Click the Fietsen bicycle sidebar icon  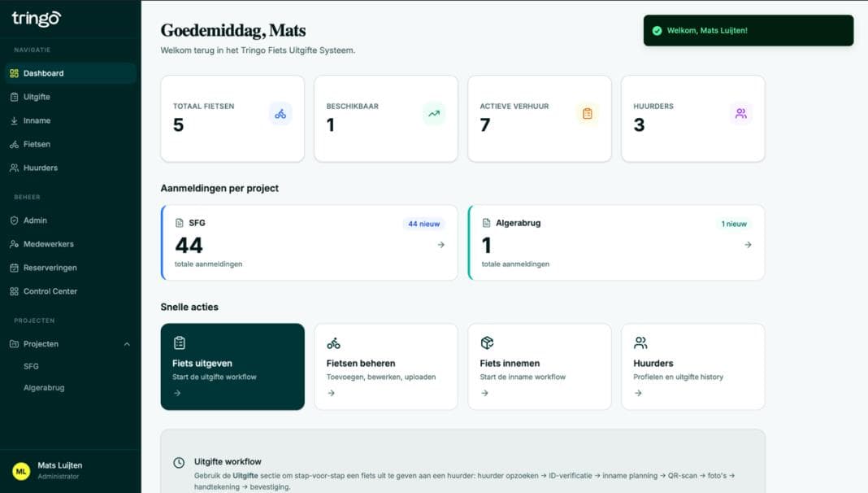15,144
